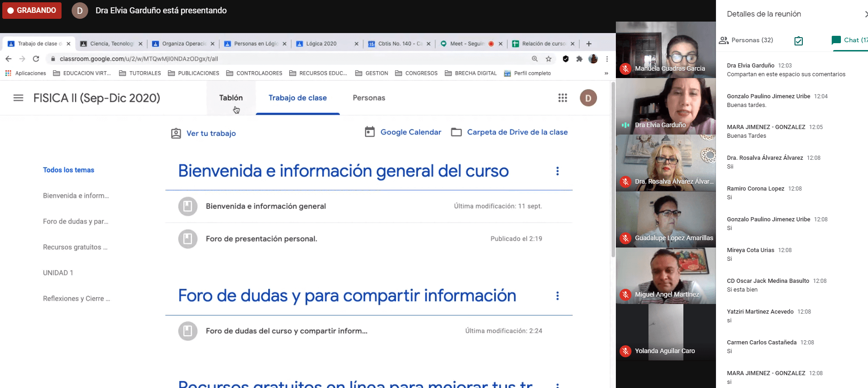Select the Trabajo de clase tab

(298, 98)
